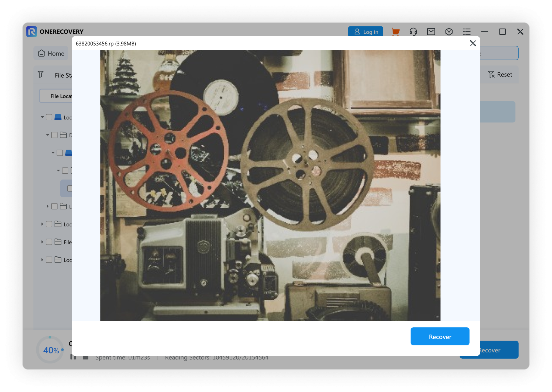552x392 pixels.
Task: Expand the File folder tree arrow
Action: point(42,242)
